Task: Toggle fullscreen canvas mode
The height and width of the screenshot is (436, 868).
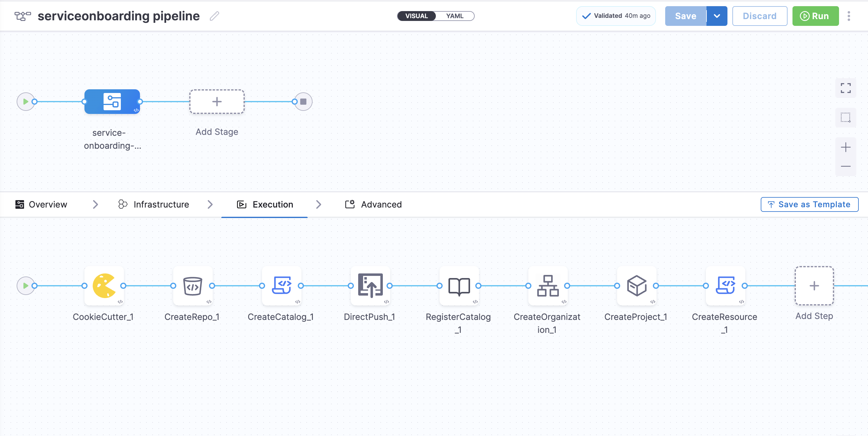Action: point(845,88)
